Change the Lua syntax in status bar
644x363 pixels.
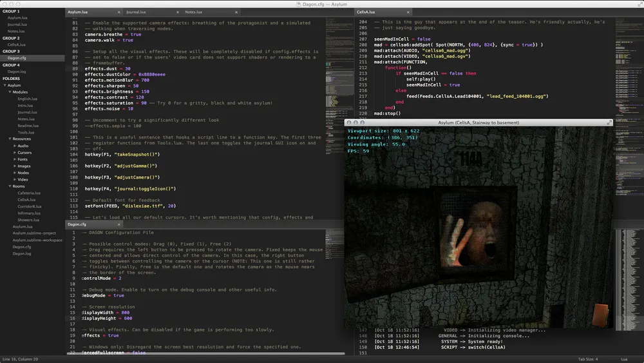click(623, 359)
